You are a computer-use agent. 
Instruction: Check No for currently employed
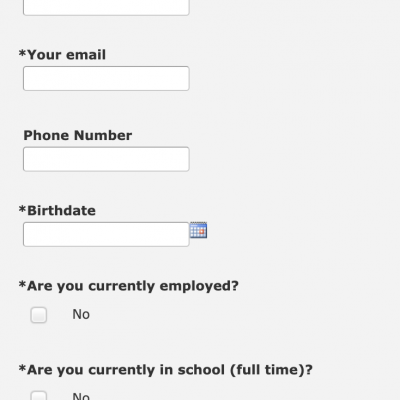39,315
